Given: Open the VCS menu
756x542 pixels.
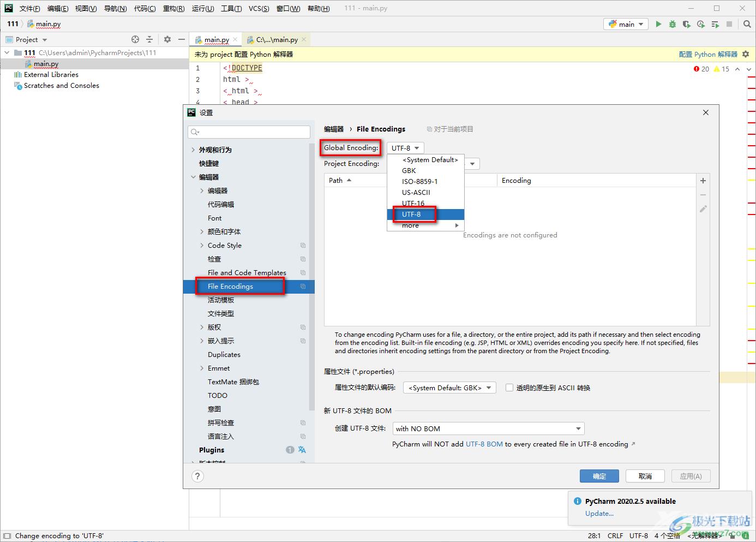Looking at the screenshot, I should click(x=259, y=8).
